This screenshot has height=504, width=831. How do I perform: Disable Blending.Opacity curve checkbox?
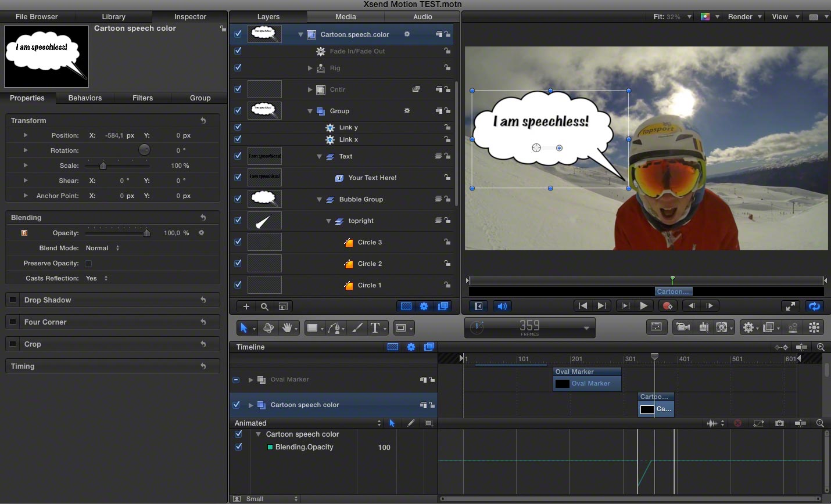[238, 447]
